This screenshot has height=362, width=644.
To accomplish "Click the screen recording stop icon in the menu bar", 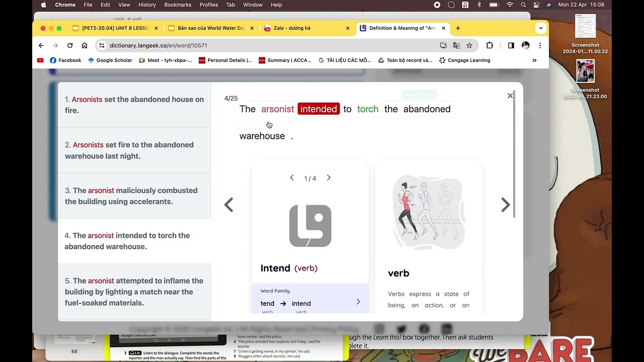I will coord(437,5).
